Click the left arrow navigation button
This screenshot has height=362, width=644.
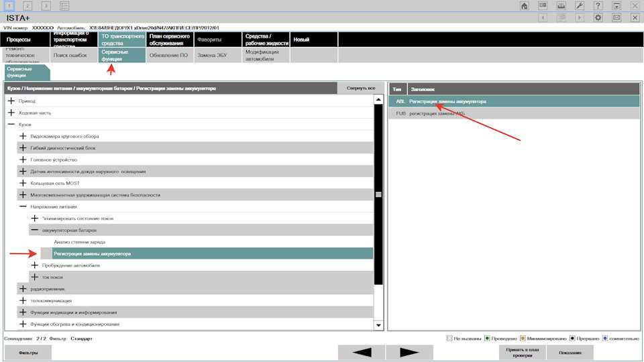[x=361, y=352]
